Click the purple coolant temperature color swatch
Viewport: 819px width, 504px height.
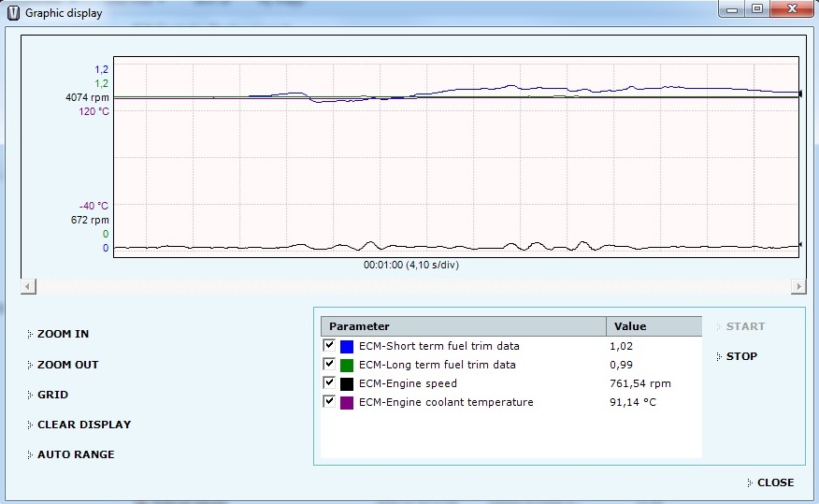click(347, 403)
